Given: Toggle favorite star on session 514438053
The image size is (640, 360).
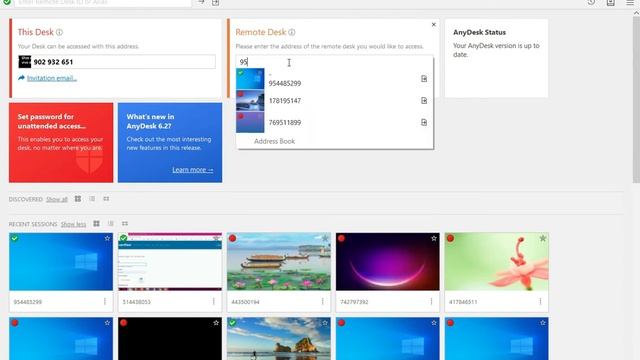Looking at the screenshot, I should [216, 238].
